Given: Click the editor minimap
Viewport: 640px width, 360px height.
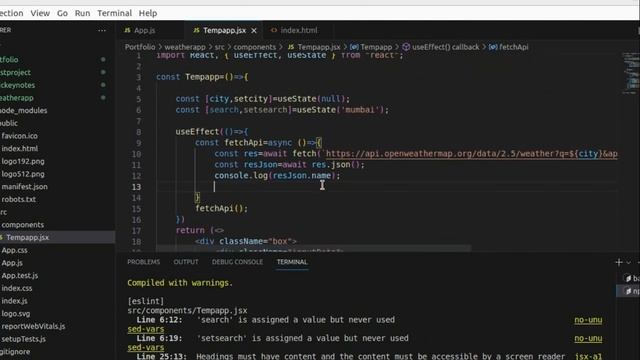Looking at the screenshot, I should pos(631,73).
